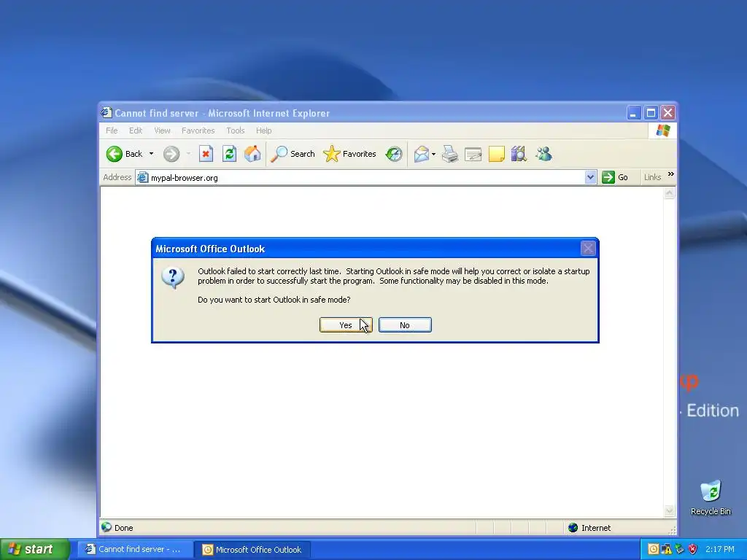This screenshot has height=560, width=747.
Task: Click the yellow note Discuss icon
Action: [496, 154]
